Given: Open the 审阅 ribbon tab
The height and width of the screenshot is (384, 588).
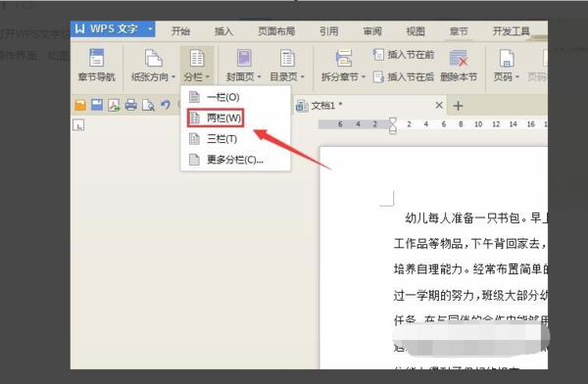Looking at the screenshot, I should click(x=372, y=31).
